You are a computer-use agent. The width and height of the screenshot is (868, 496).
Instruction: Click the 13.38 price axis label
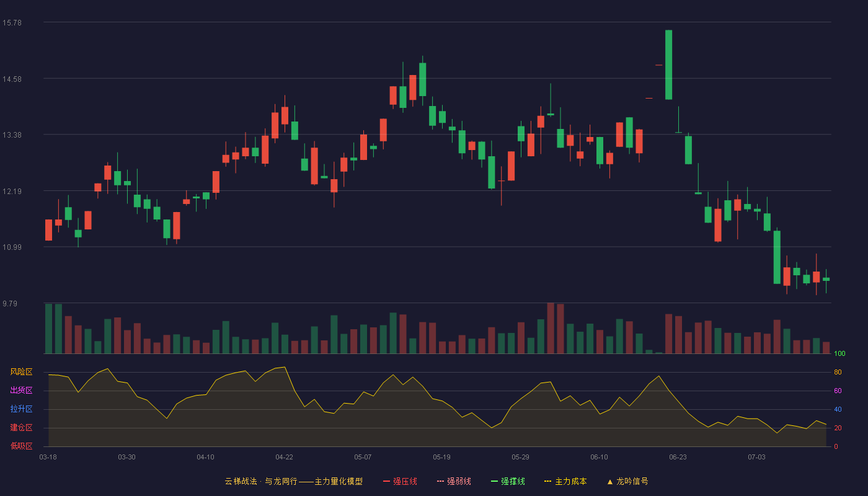pyautogui.click(x=12, y=135)
